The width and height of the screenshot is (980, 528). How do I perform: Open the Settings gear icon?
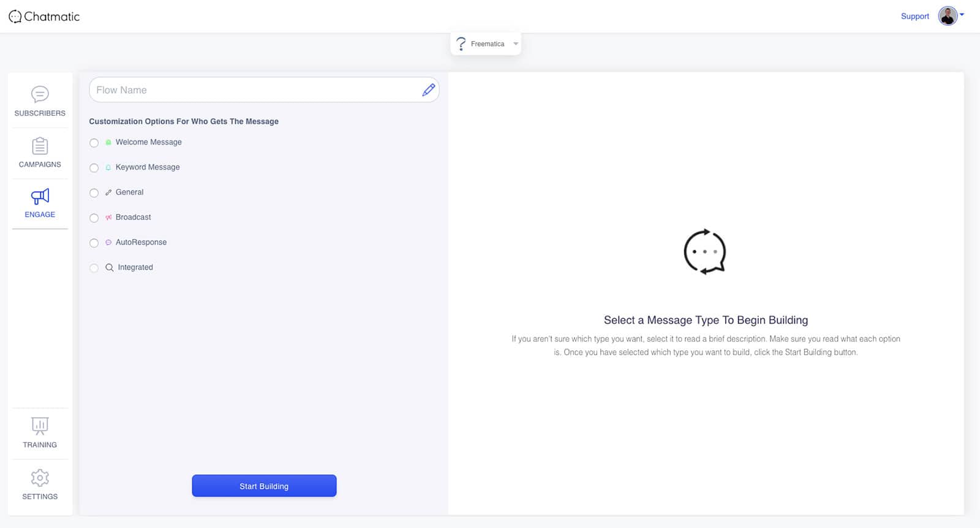40,478
